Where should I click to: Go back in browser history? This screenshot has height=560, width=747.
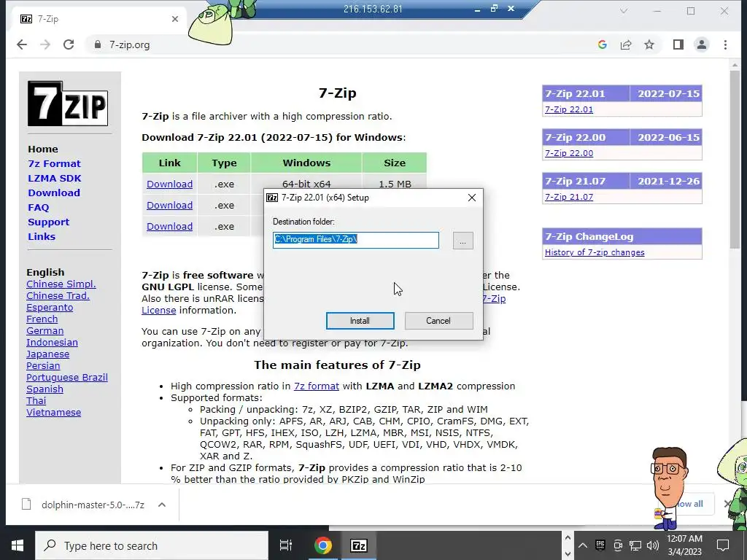click(22, 44)
